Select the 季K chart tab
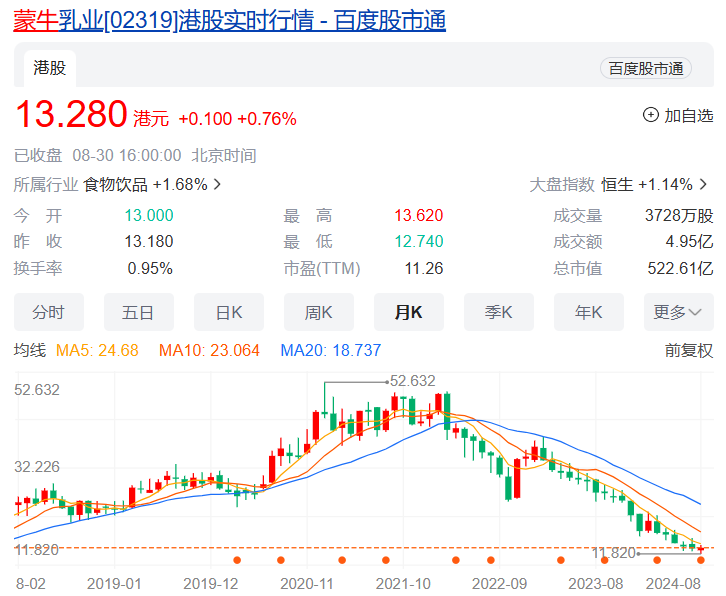 click(498, 312)
